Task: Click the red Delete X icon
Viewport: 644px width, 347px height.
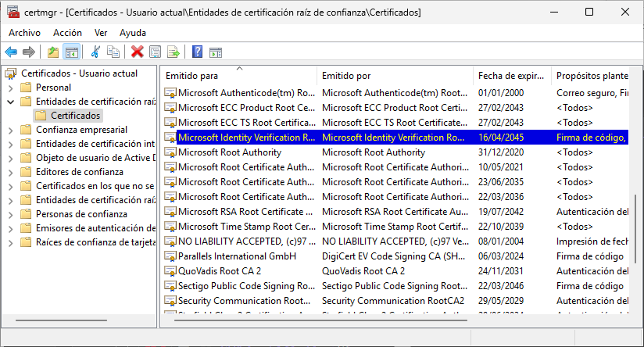Action: [138, 52]
